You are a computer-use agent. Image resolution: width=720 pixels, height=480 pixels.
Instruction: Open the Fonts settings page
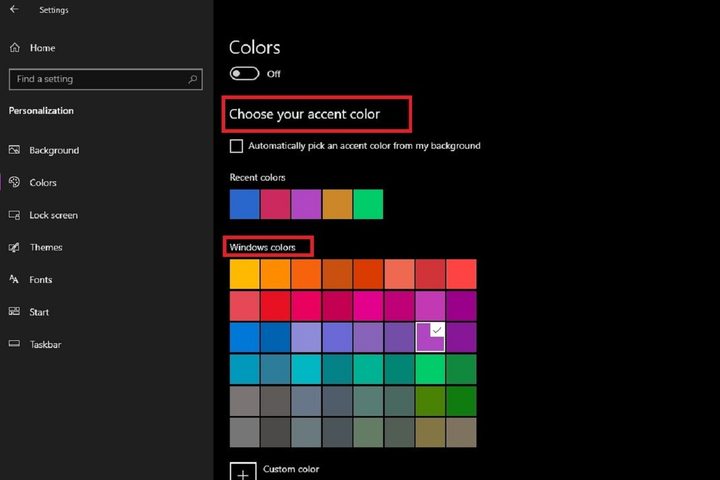pos(41,280)
